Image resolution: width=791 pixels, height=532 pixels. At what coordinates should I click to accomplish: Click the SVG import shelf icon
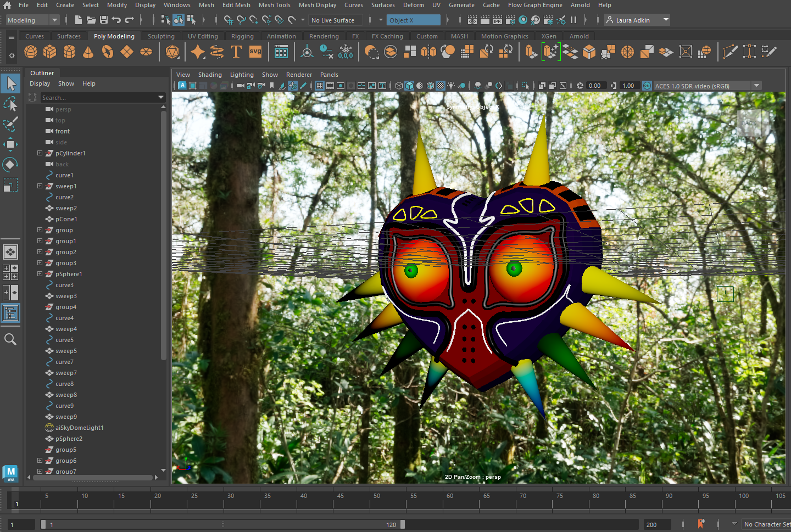pos(255,52)
